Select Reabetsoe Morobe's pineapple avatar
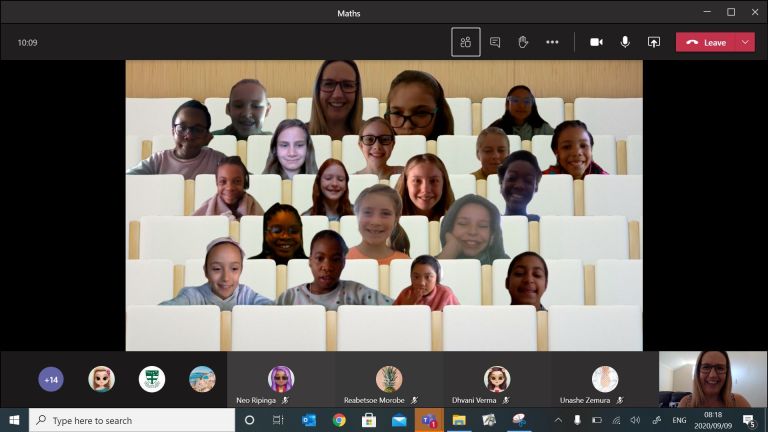This screenshot has width=768, height=432. pos(389,379)
